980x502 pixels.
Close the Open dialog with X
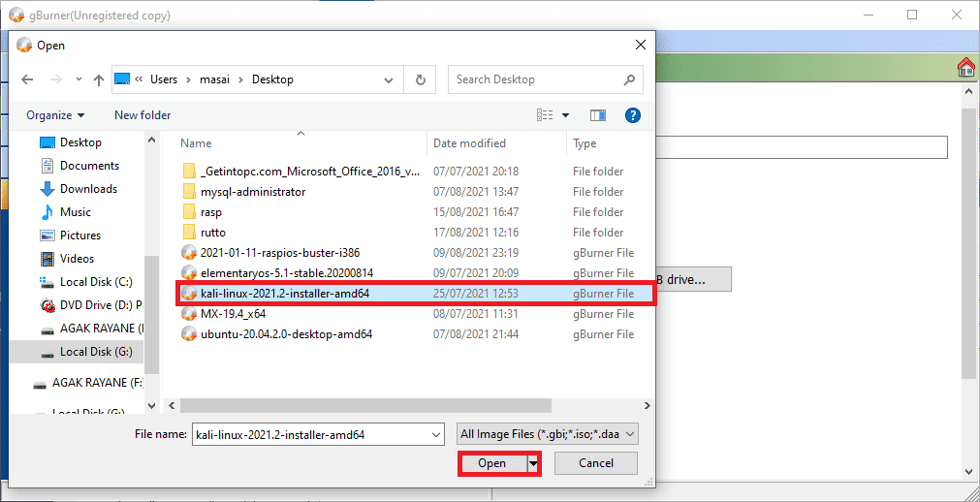[640, 45]
